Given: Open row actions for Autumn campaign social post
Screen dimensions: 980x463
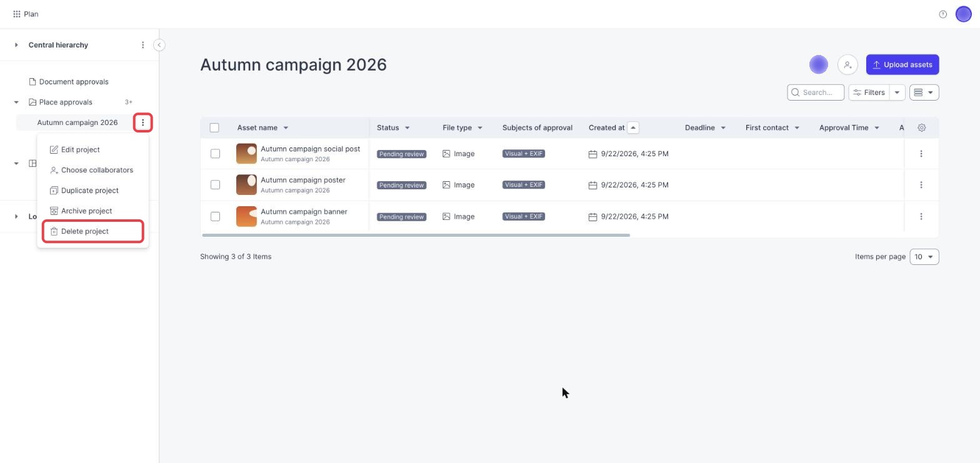Looking at the screenshot, I should click(921, 154).
